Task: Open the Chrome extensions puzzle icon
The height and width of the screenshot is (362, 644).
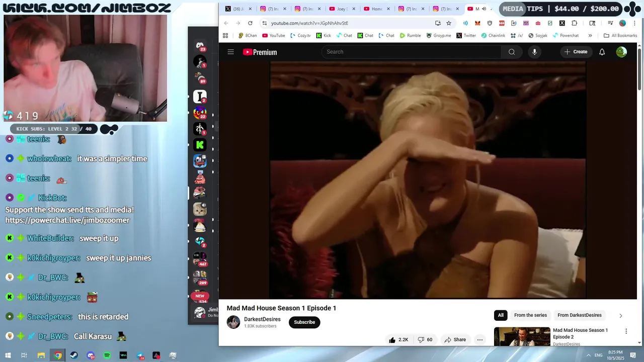Action: [x=574, y=23]
